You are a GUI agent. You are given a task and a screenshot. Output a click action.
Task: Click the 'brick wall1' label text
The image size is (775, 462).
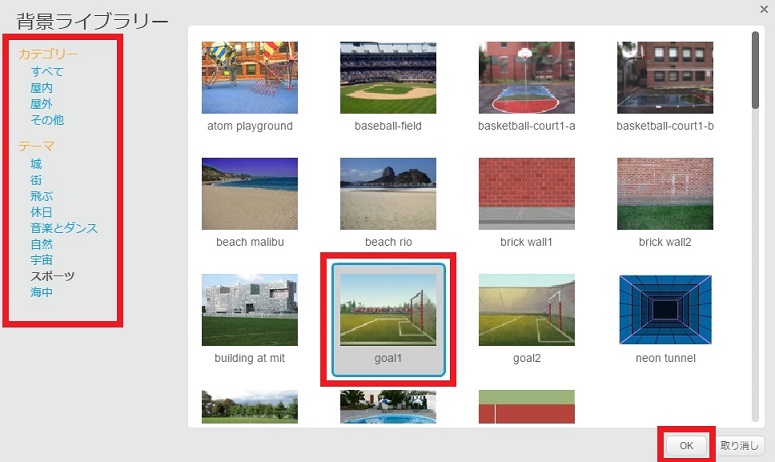pyautogui.click(x=526, y=242)
